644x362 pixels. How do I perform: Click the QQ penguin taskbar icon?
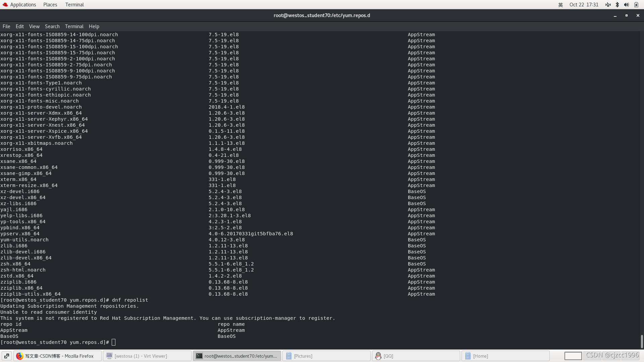click(378, 356)
